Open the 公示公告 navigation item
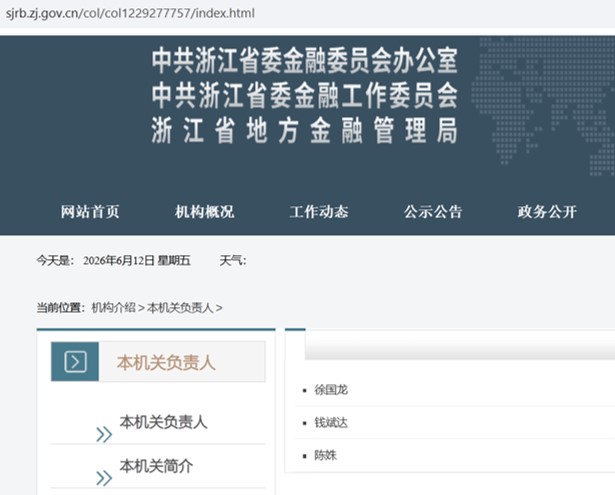 coord(433,212)
